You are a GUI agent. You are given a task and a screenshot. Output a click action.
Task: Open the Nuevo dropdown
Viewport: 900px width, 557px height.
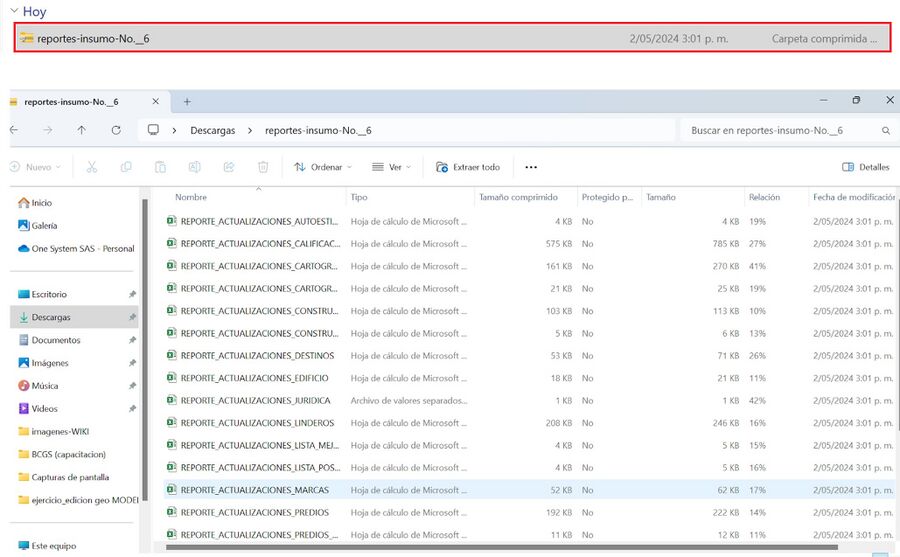click(x=35, y=167)
